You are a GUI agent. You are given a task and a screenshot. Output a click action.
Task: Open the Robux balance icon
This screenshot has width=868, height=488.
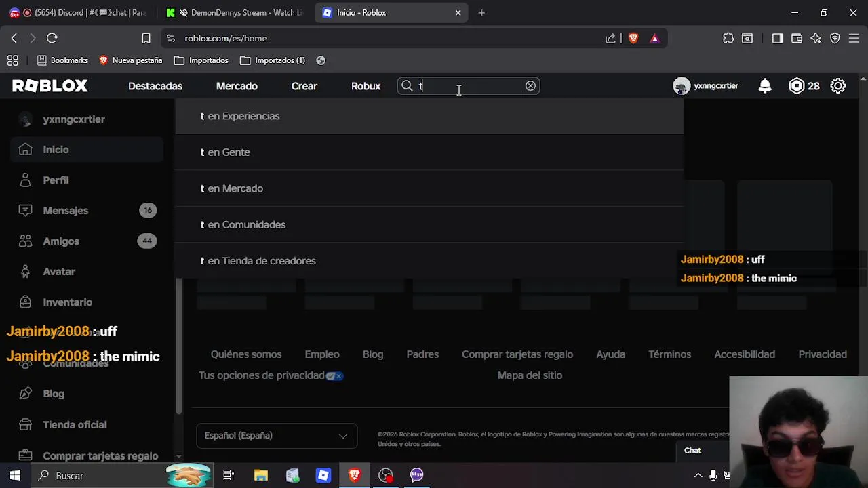tap(797, 86)
